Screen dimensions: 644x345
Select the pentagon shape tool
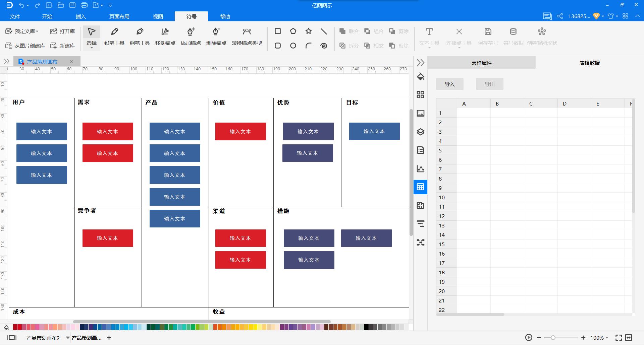[x=293, y=31]
